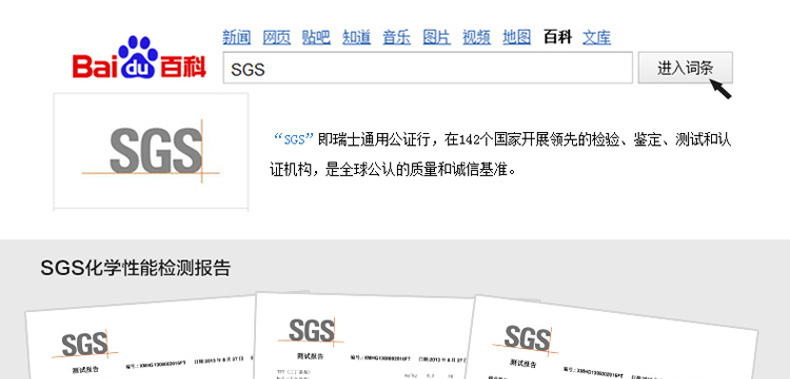Click the large SGS logo thumbnail

pos(151,151)
